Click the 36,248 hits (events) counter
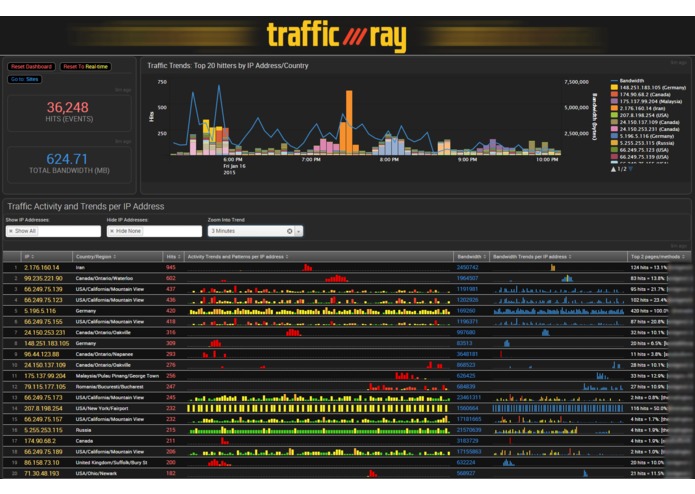The height and width of the screenshot is (494, 695). pos(68,107)
